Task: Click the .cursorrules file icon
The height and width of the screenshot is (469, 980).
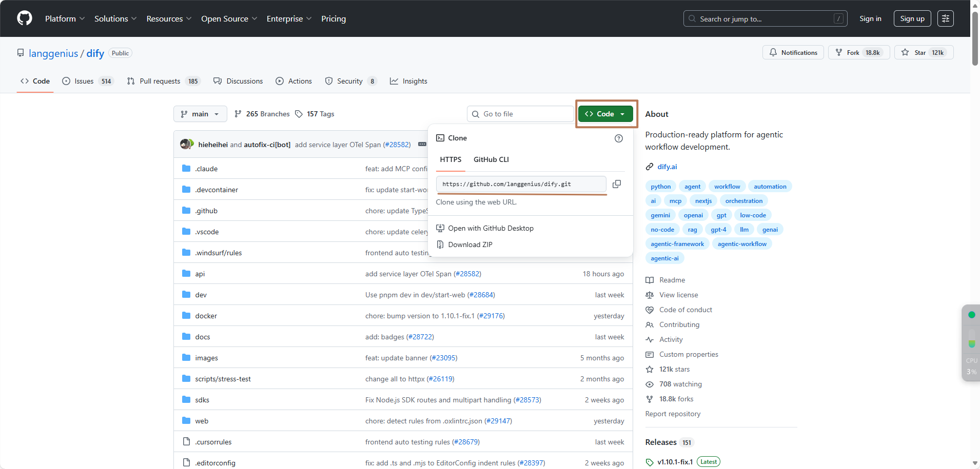Action: point(186,442)
